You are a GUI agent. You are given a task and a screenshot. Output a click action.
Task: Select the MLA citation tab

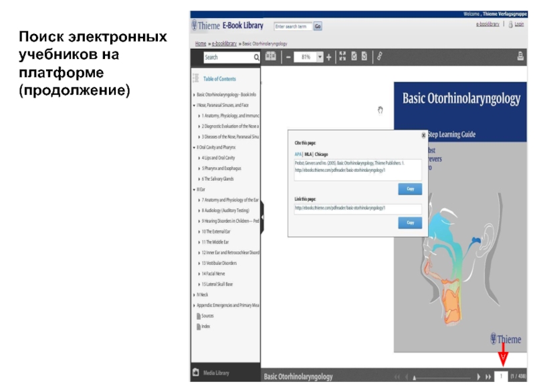308,155
